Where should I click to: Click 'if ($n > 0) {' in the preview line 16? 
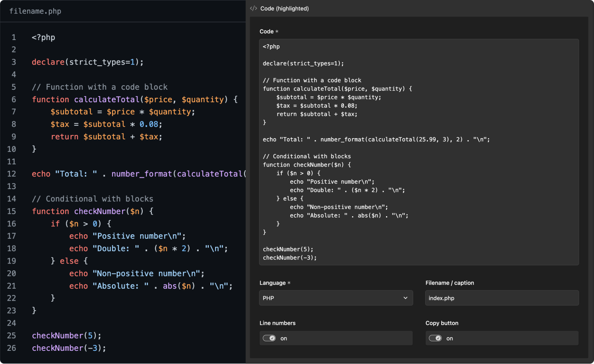pos(81,223)
